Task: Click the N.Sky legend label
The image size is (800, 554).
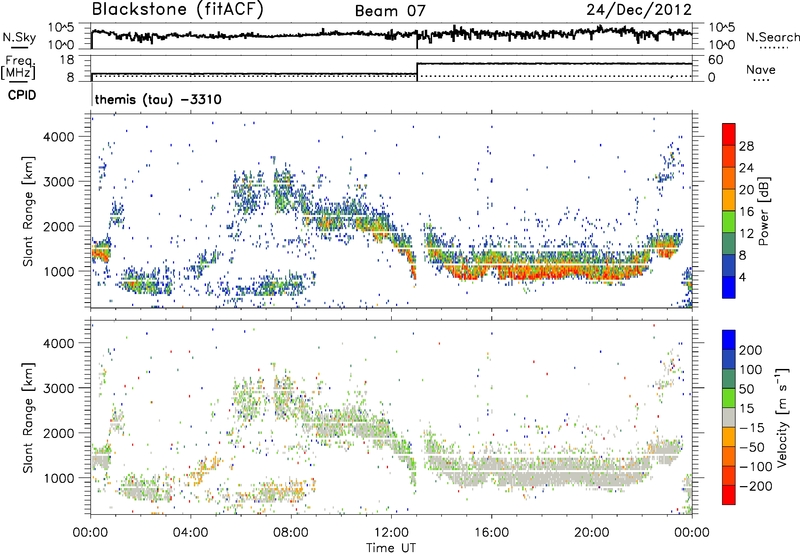Action: click(19, 37)
